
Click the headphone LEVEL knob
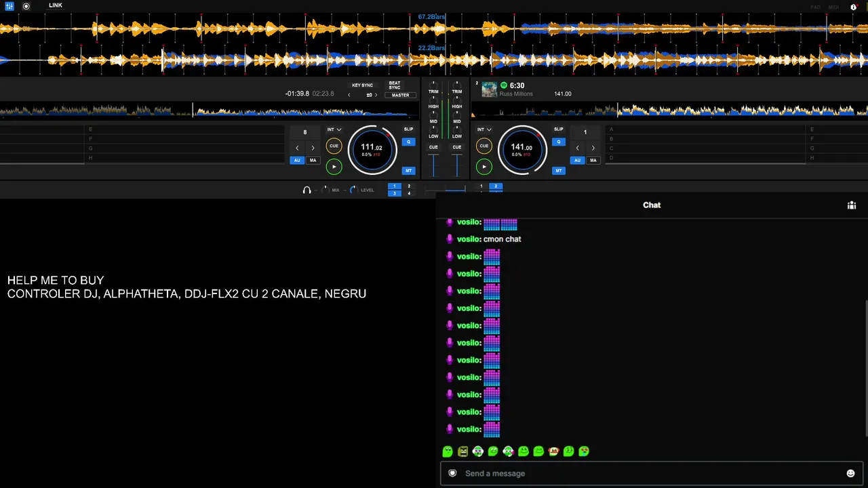353,190
